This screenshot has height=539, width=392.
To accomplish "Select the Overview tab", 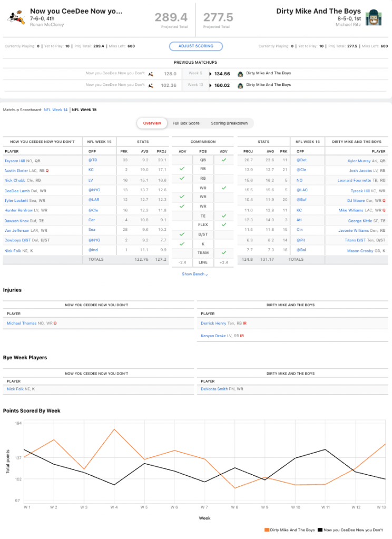I will coord(152,123).
